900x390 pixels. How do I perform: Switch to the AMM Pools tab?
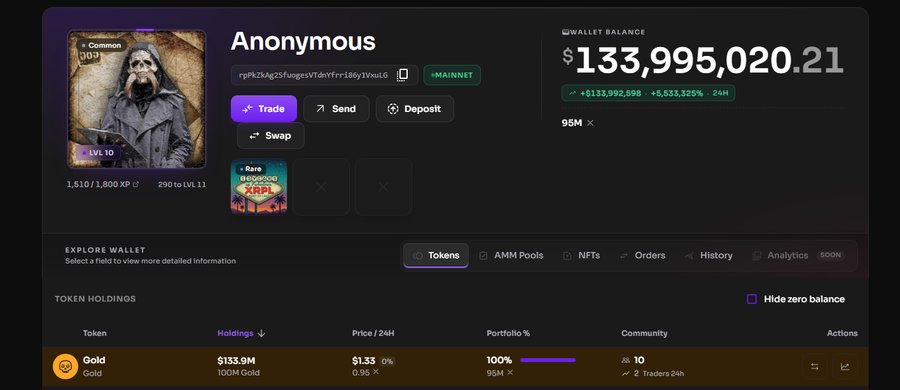511,255
